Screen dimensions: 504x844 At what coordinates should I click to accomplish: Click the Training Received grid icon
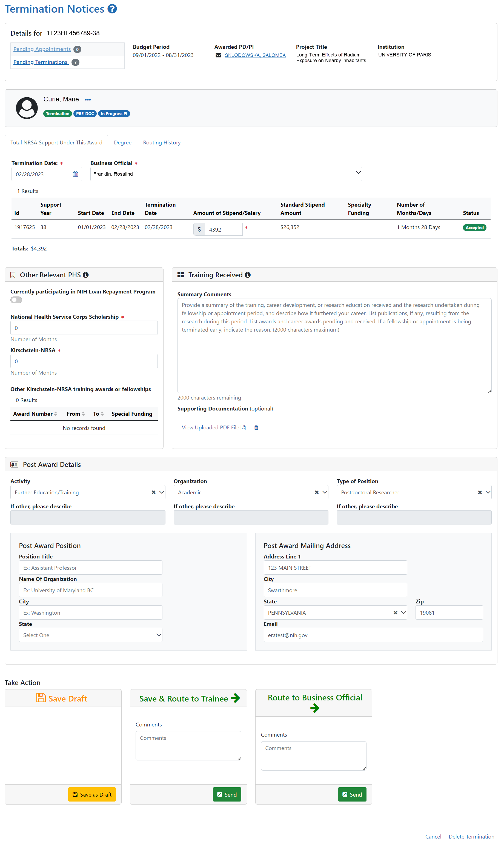(181, 275)
